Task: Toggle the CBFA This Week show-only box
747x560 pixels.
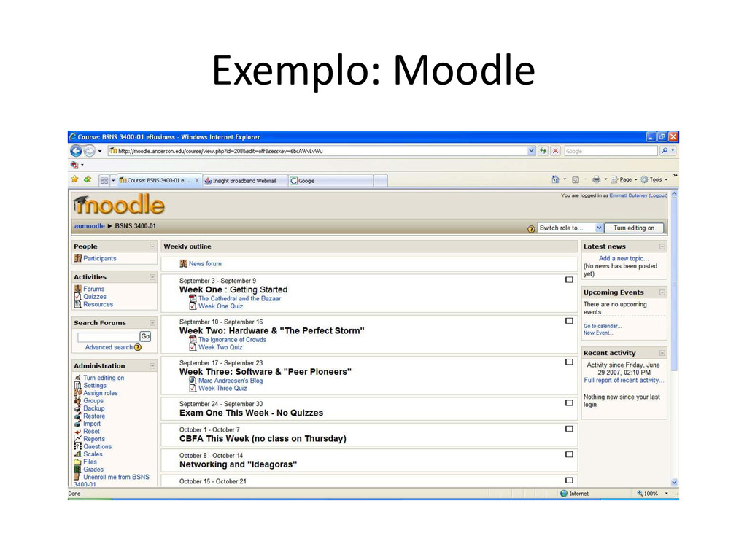Action: (x=569, y=429)
